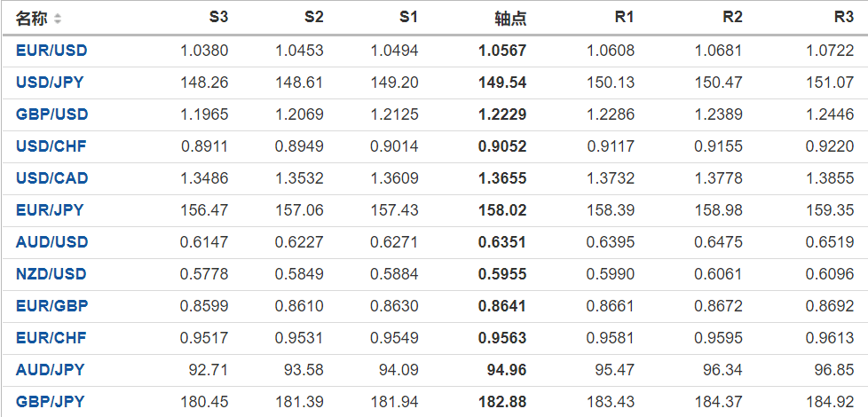
Task: Select the EUR/GBP pair link
Action: pos(51,306)
